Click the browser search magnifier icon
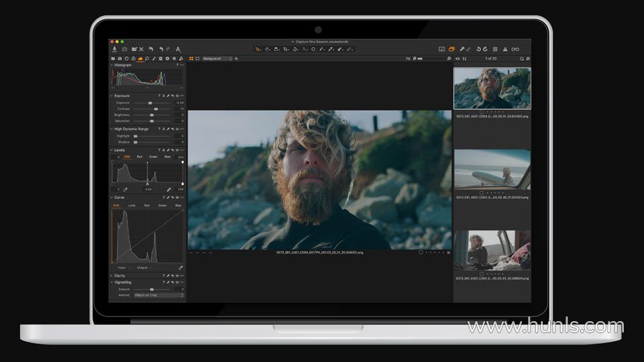The image size is (644, 362). coord(522,59)
